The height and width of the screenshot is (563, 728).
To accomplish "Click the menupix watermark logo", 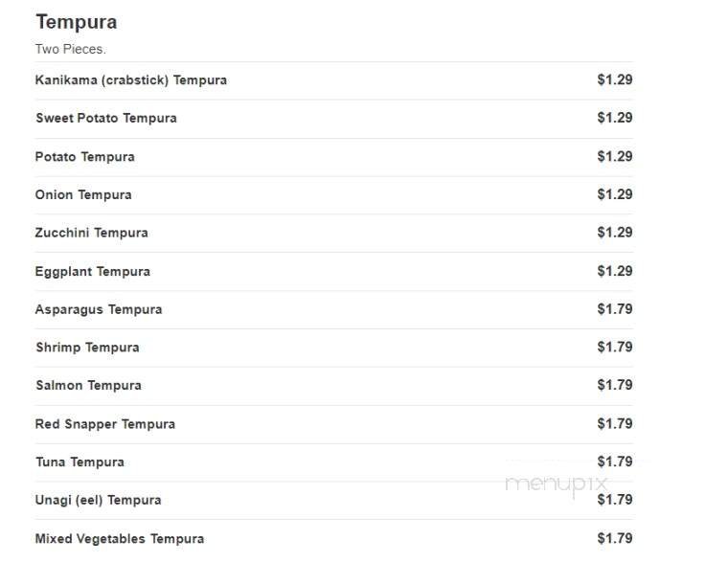I will click(557, 484).
